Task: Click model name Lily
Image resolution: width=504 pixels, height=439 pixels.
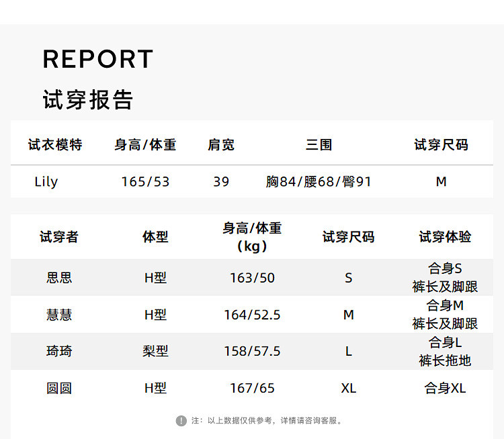Action: coord(46,182)
